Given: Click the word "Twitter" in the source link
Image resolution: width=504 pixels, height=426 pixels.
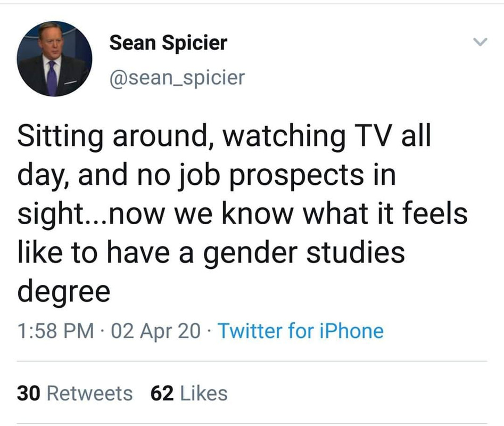Looking at the screenshot, I should [250, 331].
